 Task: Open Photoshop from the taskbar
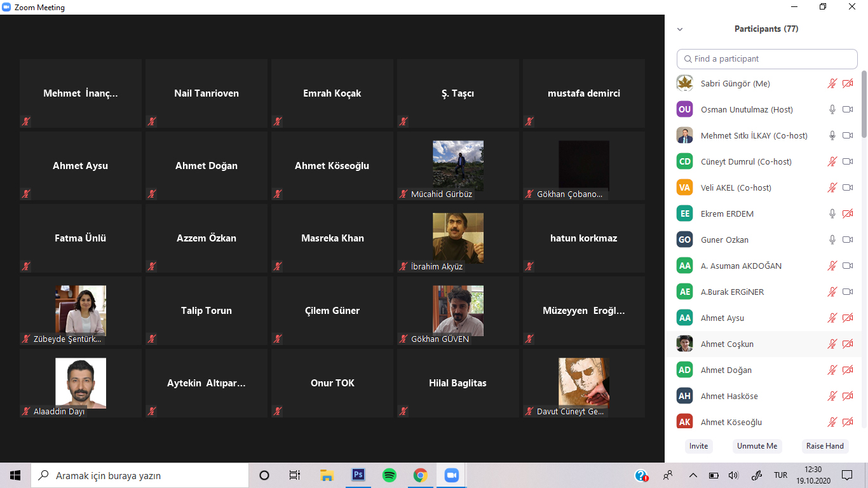[358, 475]
